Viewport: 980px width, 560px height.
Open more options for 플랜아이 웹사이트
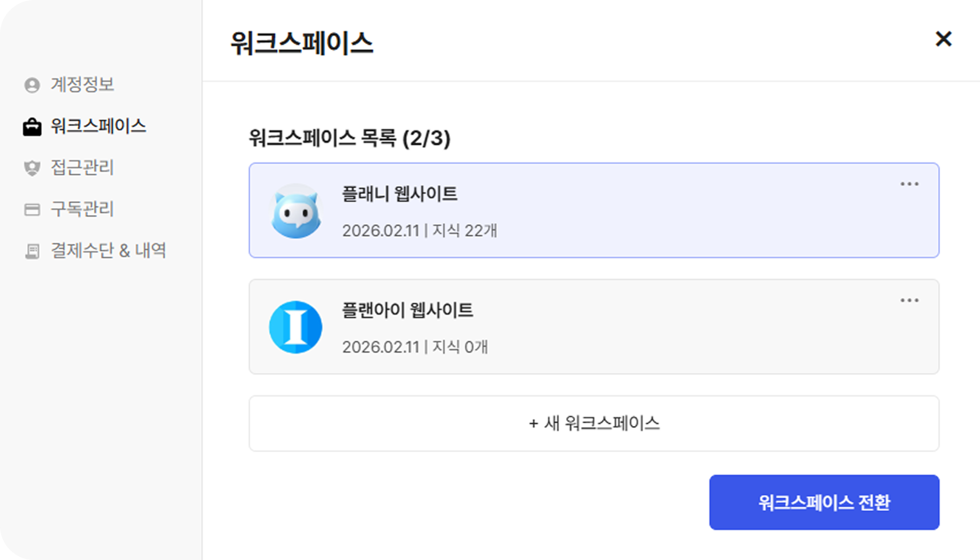pos(909,301)
